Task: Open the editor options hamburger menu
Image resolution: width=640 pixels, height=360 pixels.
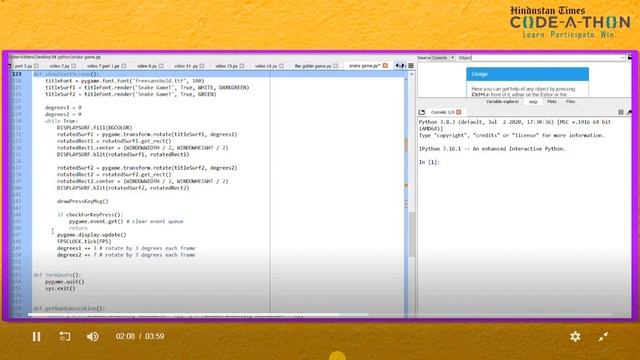Action: [411, 66]
